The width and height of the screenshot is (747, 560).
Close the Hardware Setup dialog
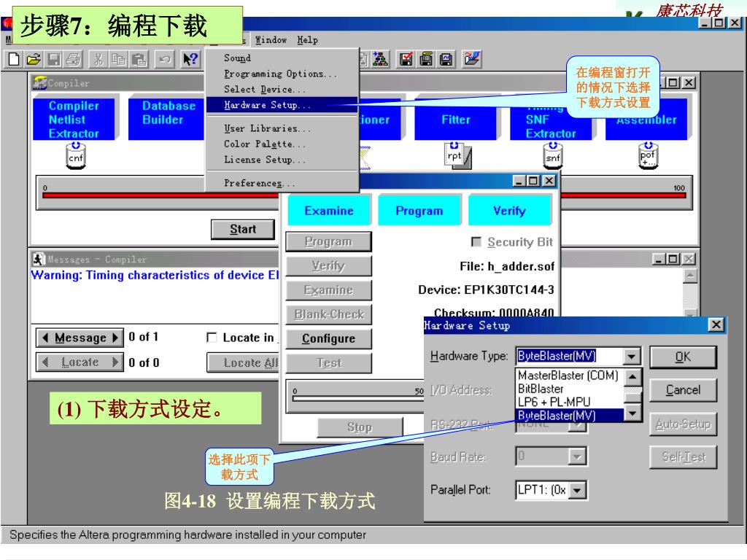pyautogui.click(x=716, y=325)
